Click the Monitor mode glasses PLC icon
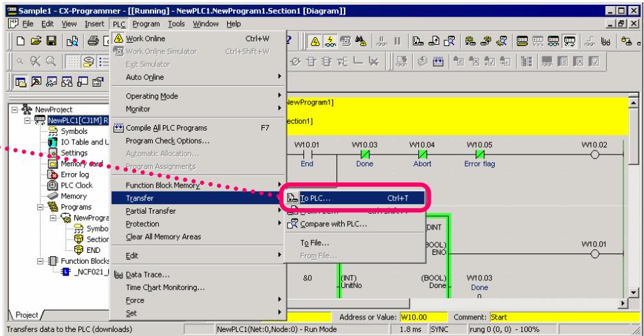The height and width of the screenshot is (336, 644). click(x=553, y=41)
